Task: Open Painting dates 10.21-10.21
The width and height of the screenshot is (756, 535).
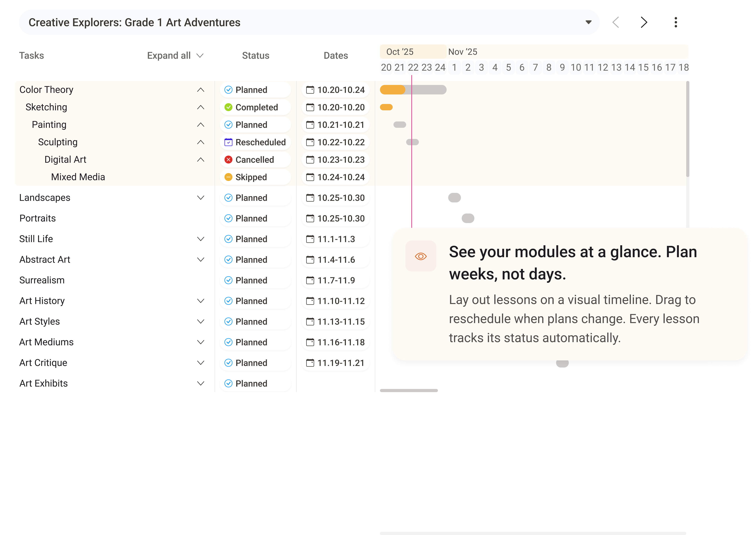Action: 336,125
